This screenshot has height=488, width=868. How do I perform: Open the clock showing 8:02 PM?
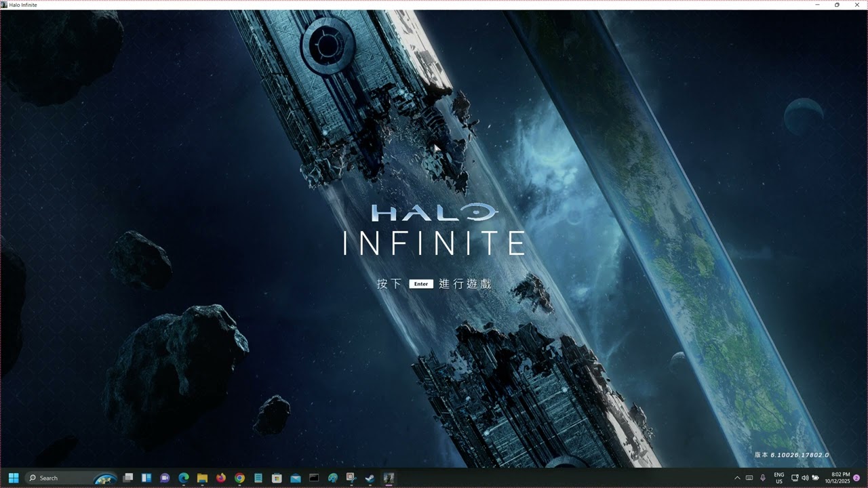coord(837,478)
